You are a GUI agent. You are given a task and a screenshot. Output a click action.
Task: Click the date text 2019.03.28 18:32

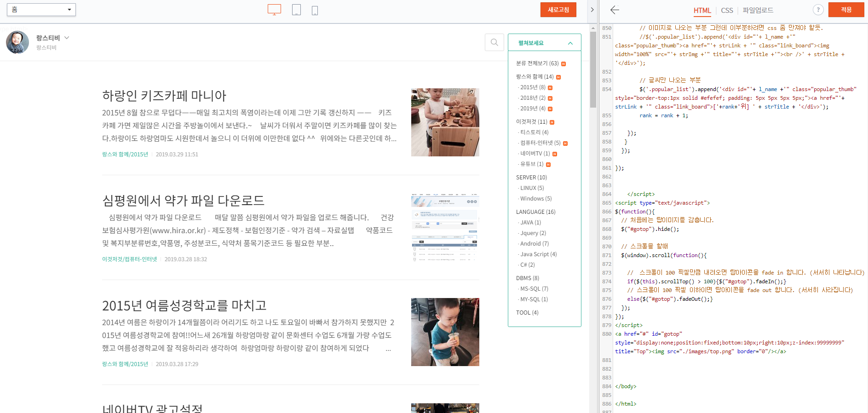tap(186, 259)
